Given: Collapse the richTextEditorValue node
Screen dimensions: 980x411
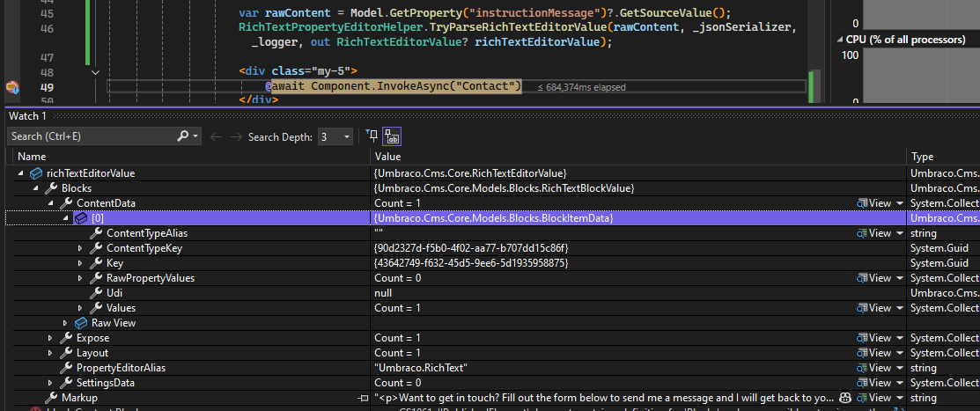Looking at the screenshot, I should (20, 173).
